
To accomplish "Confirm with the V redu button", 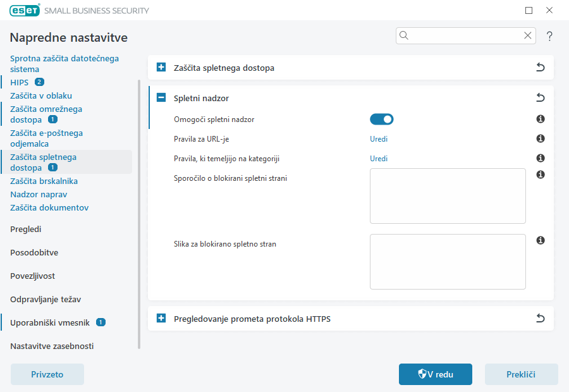I will click(436, 374).
